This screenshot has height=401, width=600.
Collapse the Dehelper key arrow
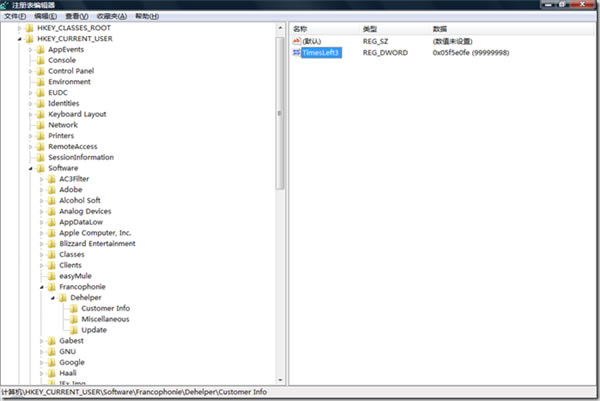tap(53, 297)
